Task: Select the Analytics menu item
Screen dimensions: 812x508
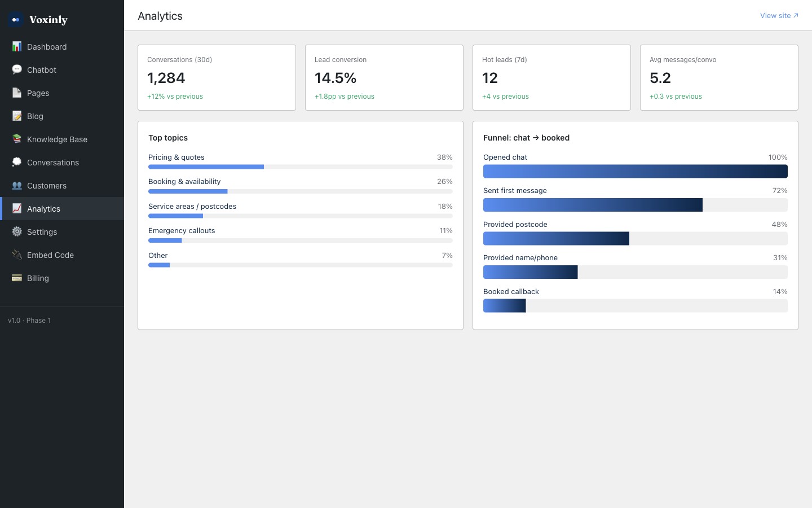Action: (x=62, y=209)
